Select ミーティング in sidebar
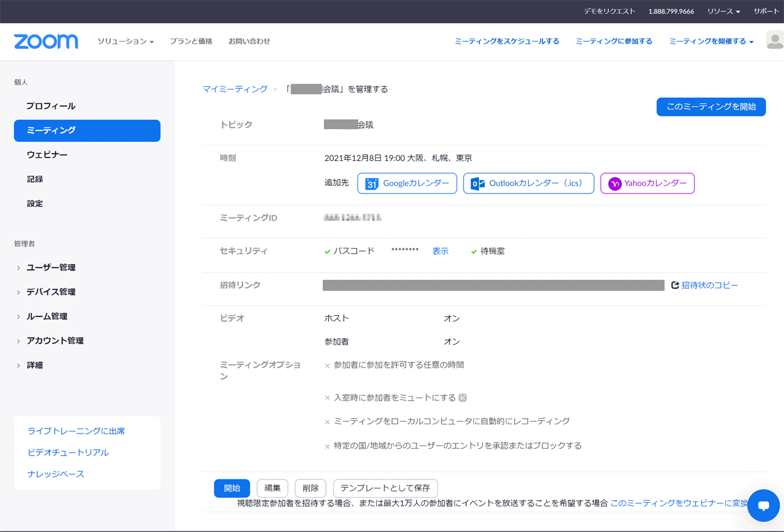 coord(87,130)
